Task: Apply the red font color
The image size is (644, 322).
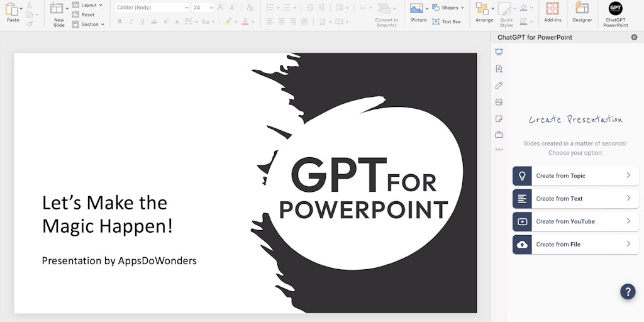Action: click(x=245, y=21)
